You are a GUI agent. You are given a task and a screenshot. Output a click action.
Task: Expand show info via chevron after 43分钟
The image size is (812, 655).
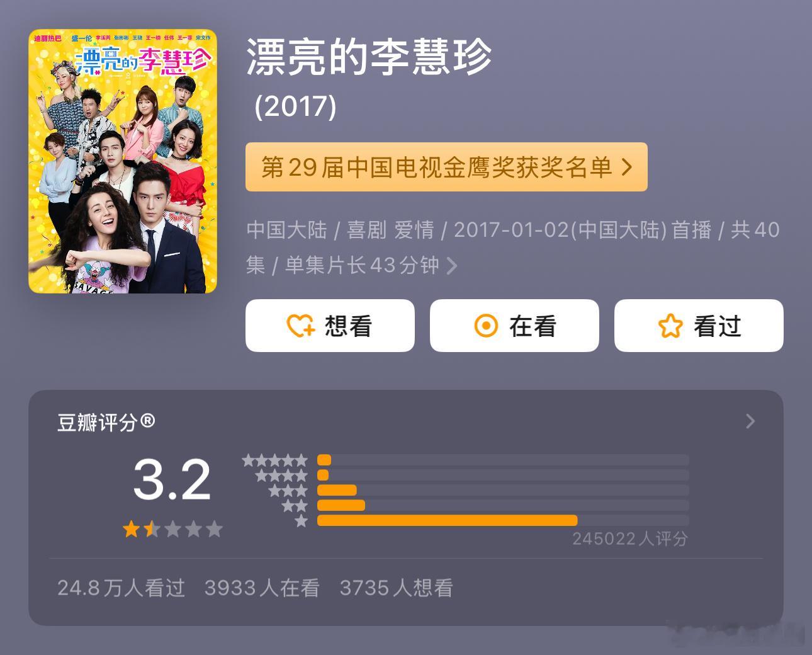pos(451,266)
